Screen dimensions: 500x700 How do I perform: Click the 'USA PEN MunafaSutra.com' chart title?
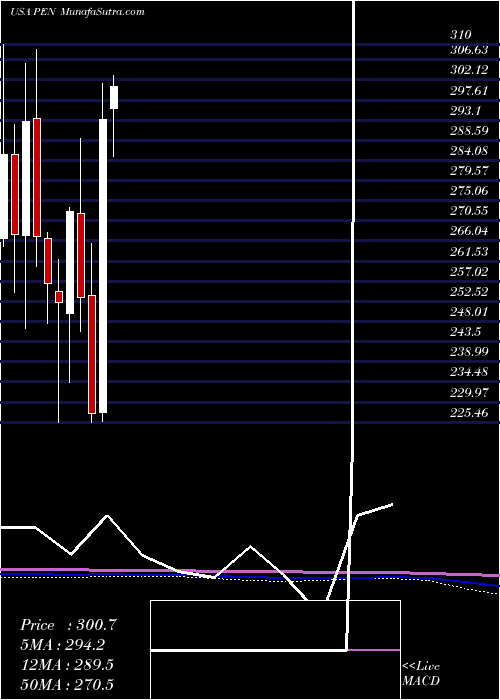[x=77, y=12]
